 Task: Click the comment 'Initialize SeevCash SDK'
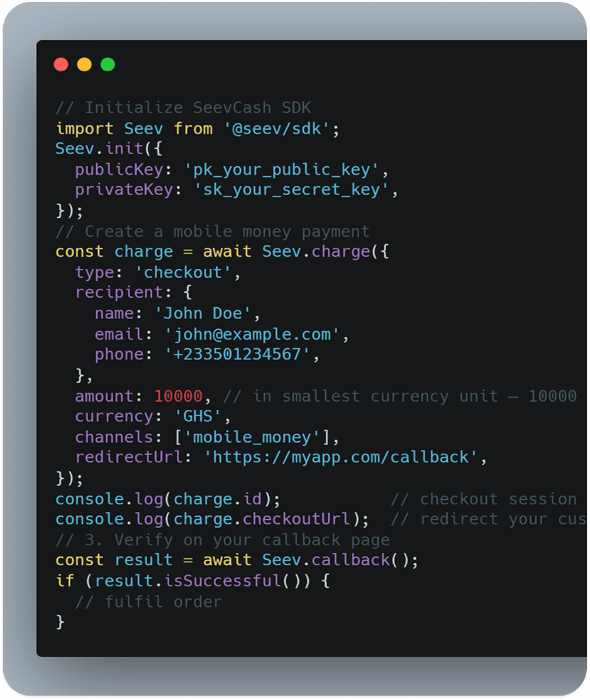click(x=183, y=108)
